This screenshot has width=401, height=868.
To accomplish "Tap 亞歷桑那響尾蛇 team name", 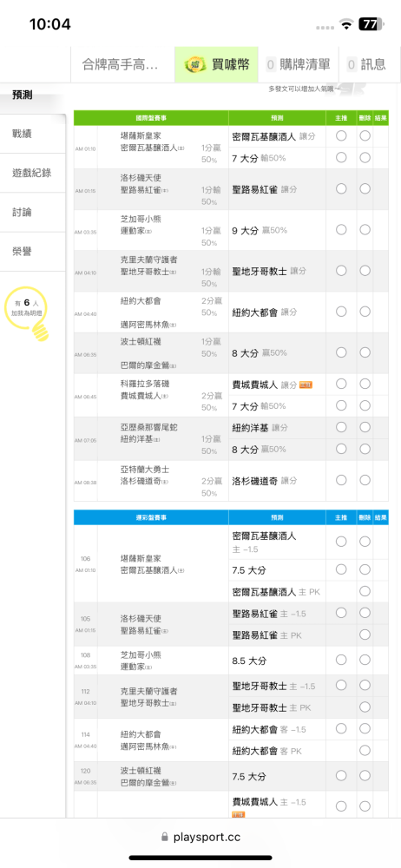I will click(x=149, y=427).
